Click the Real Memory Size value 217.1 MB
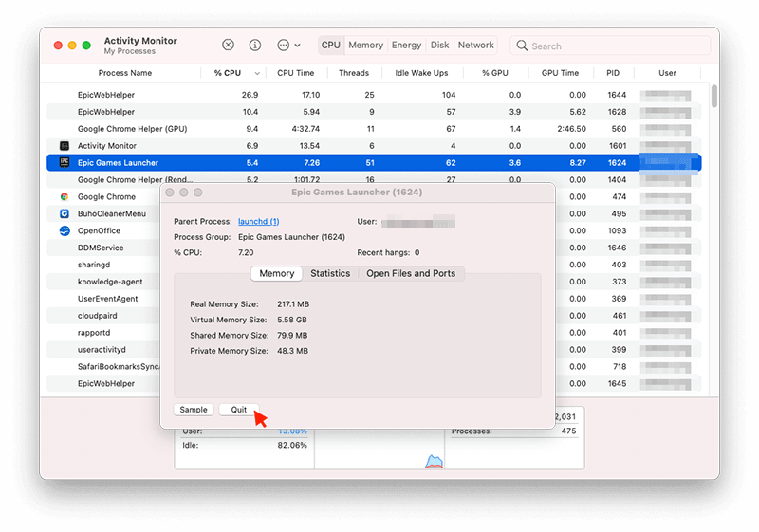Image resolution: width=759 pixels, height=532 pixels. tap(293, 304)
